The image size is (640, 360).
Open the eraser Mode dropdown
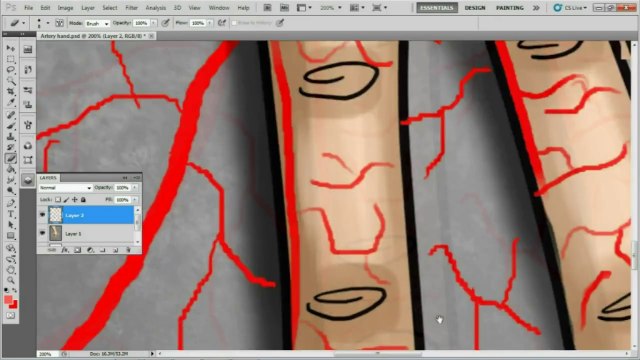coord(97,24)
